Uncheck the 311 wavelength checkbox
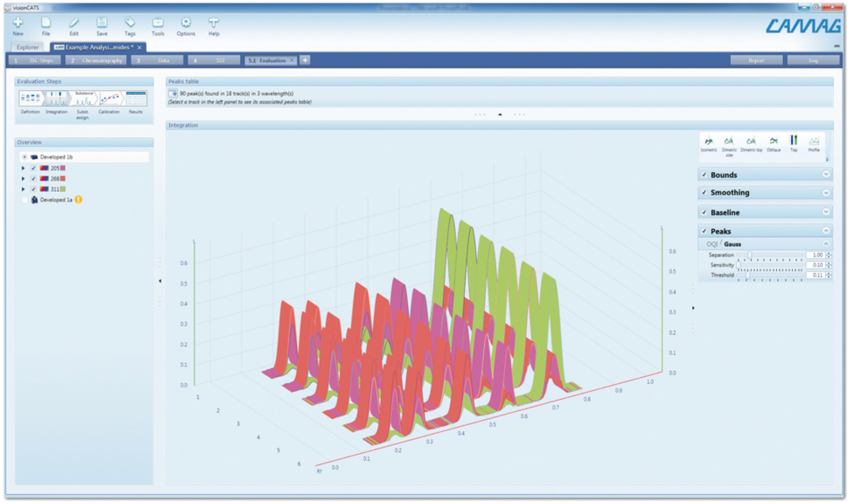Viewport: 850px width, 504px height. [x=33, y=188]
